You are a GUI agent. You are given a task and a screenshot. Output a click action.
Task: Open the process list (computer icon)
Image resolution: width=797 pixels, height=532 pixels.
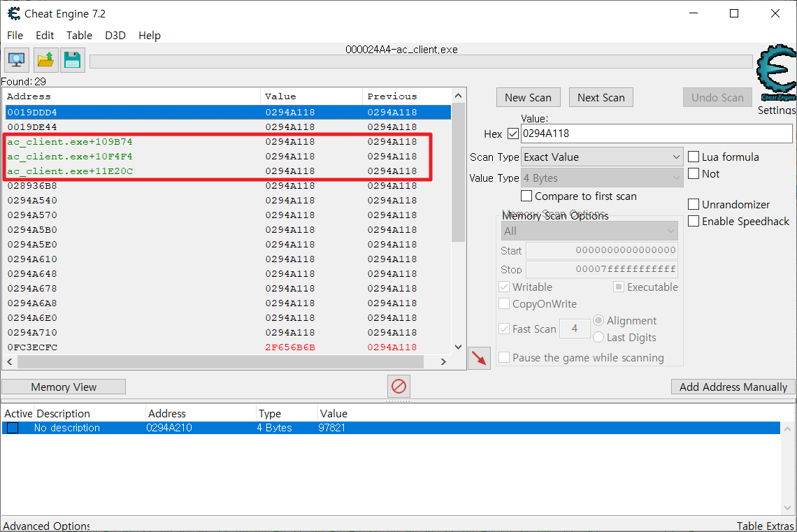point(17,60)
